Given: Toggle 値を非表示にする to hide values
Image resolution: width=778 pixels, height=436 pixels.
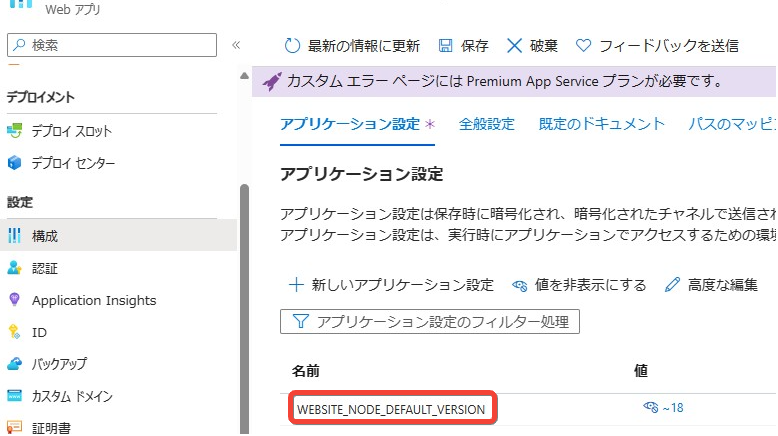Looking at the screenshot, I should tap(579, 285).
